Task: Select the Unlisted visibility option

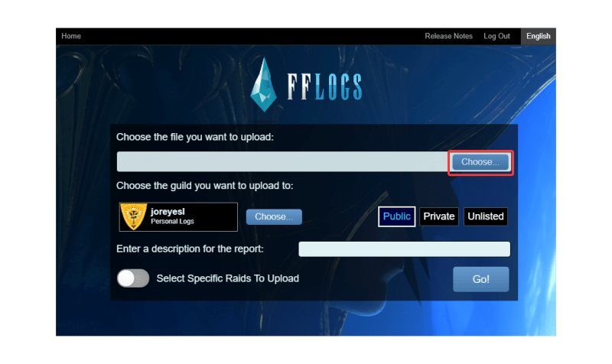Action: click(x=486, y=216)
